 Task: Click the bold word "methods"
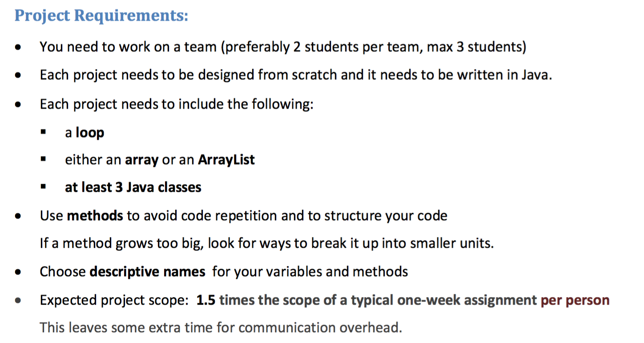[x=95, y=216]
